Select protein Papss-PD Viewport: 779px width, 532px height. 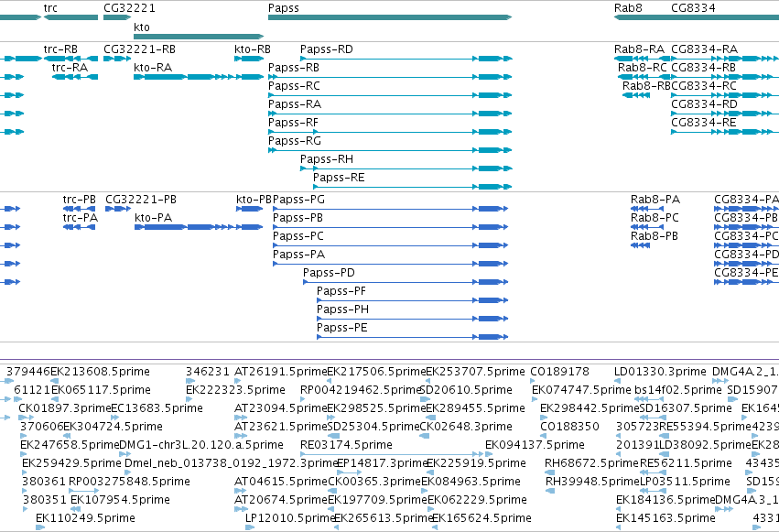tap(406, 283)
